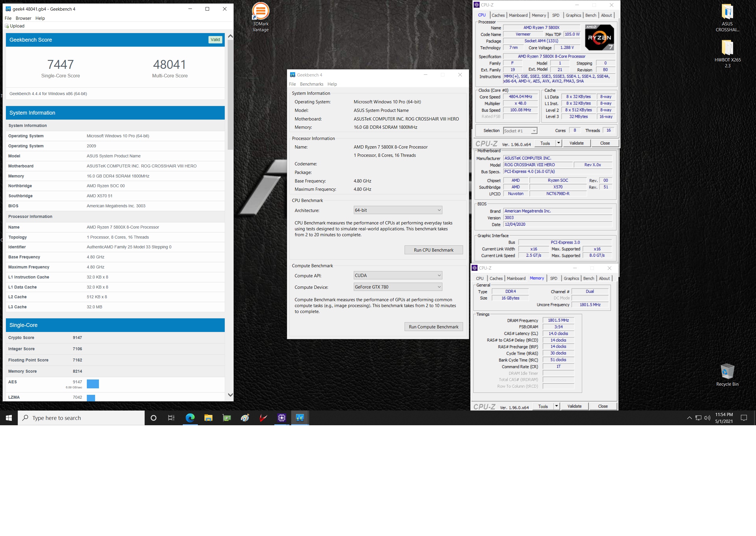
Task: Click Run Compute Benchmark button
Action: pyautogui.click(x=434, y=327)
